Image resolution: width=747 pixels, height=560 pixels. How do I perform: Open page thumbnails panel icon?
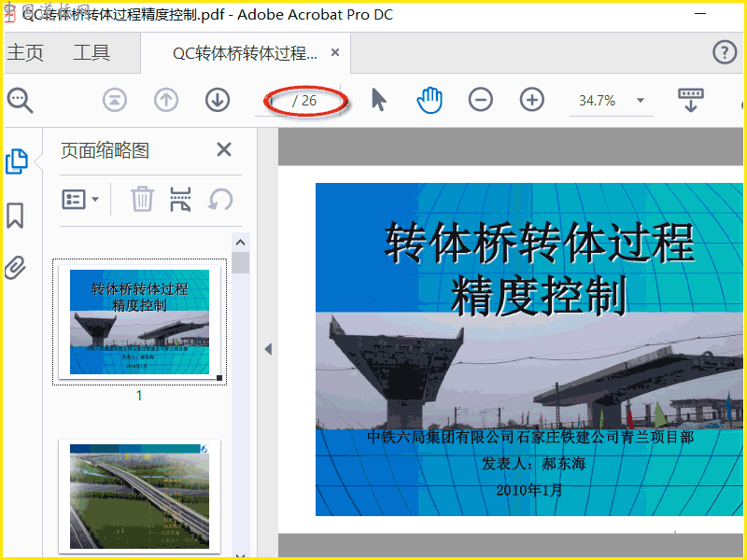[17, 161]
